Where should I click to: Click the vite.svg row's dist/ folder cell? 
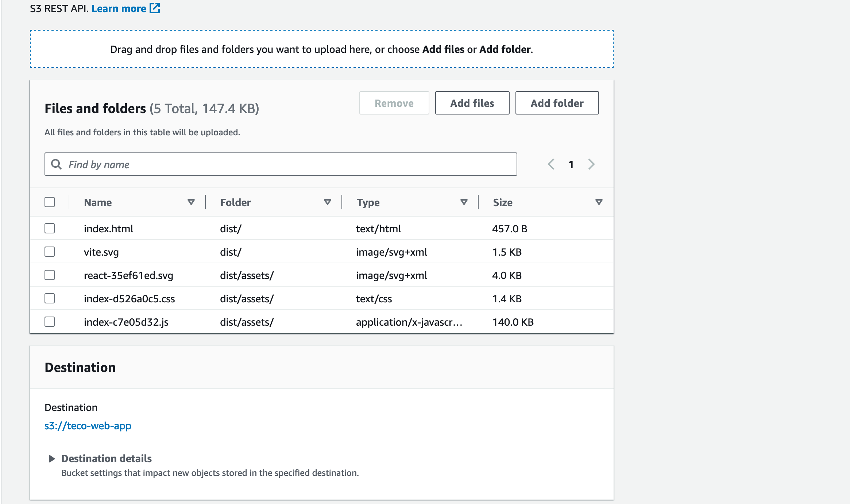[231, 252]
